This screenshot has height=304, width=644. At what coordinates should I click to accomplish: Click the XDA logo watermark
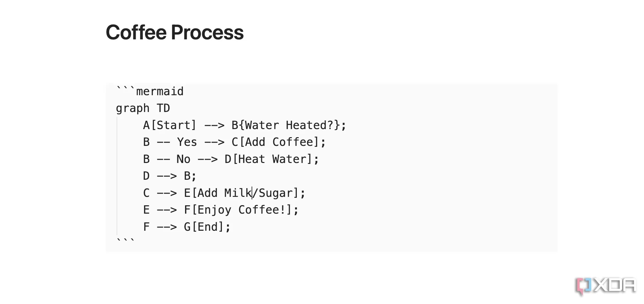pyautogui.click(x=606, y=286)
